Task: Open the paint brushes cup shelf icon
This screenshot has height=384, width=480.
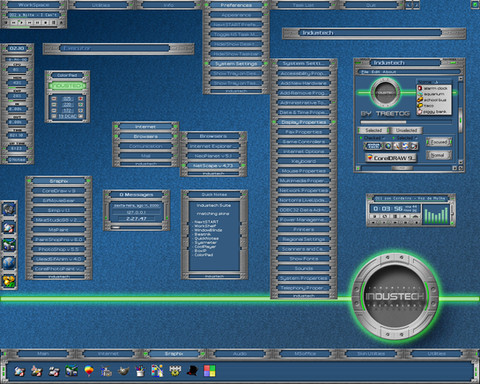Action: [140, 370]
